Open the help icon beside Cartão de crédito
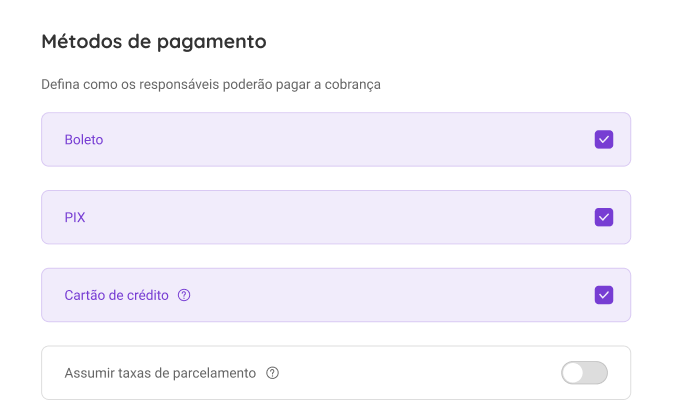 tap(184, 295)
